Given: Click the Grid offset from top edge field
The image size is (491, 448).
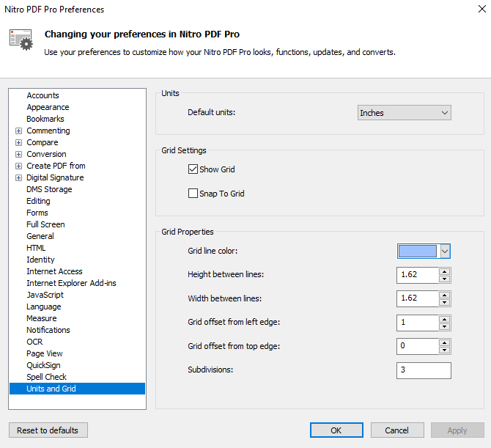Looking at the screenshot, I should pyautogui.click(x=418, y=346).
